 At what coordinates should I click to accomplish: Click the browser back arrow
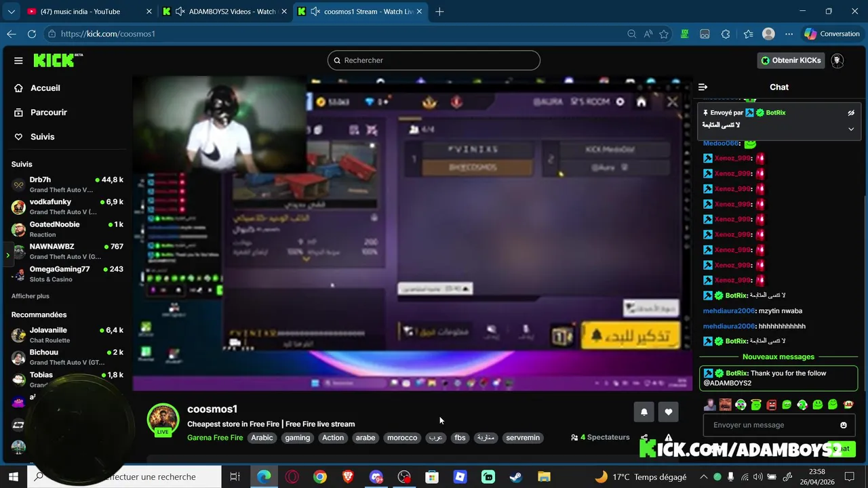coord(12,34)
